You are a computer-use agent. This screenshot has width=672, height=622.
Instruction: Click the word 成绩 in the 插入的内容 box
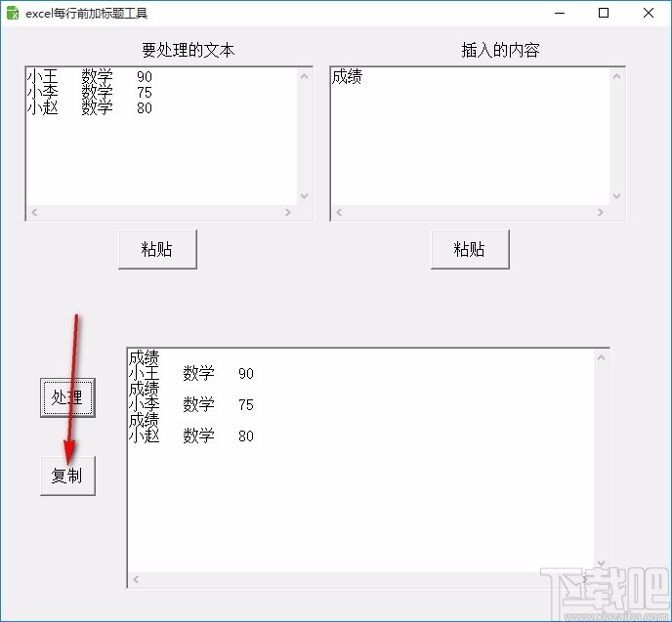(347, 77)
